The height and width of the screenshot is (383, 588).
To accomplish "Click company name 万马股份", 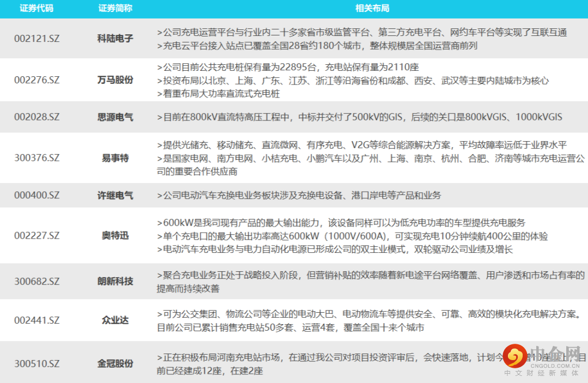I will coord(115,80).
